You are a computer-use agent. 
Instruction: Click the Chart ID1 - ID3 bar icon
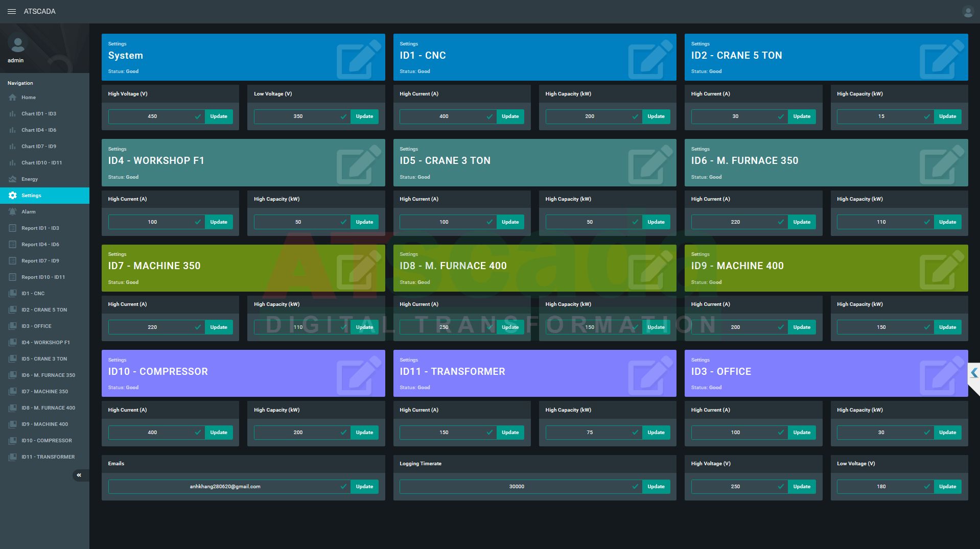click(x=13, y=114)
